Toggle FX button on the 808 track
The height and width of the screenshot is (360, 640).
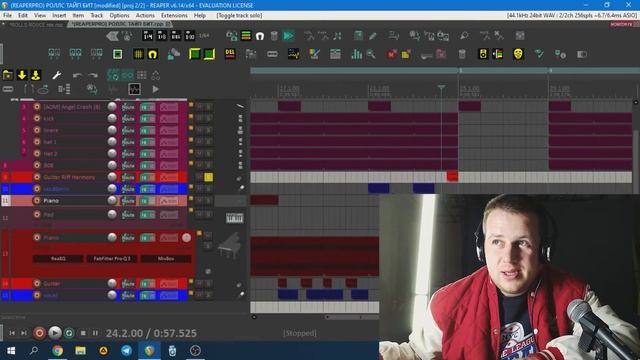point(148,165)
